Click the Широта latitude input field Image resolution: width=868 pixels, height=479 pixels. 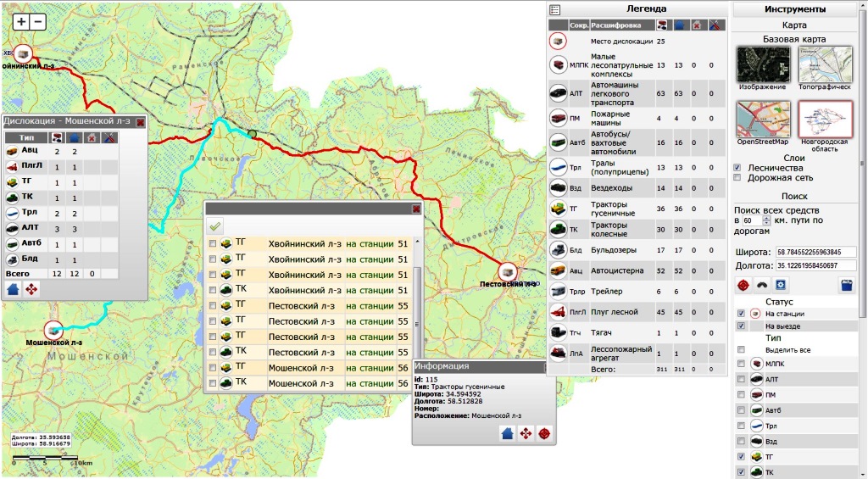[816, 252]
